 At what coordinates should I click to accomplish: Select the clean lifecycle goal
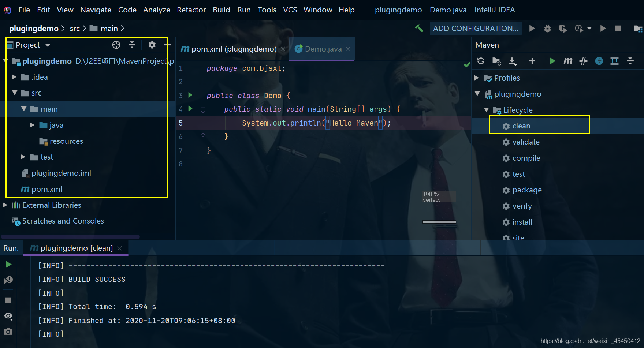(521, 126)
